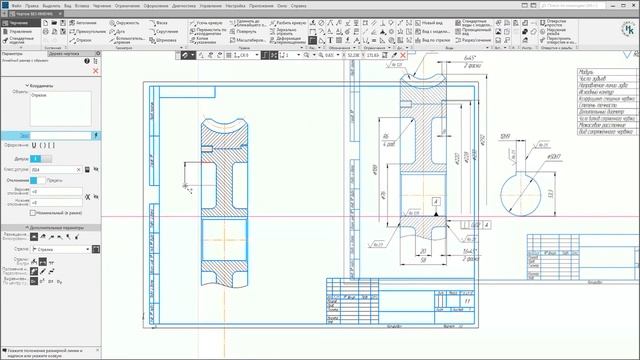Screen dimensions: 640x360
Task: Click the red X cancel in drawing toolbar
Action: tap(403, 55)
